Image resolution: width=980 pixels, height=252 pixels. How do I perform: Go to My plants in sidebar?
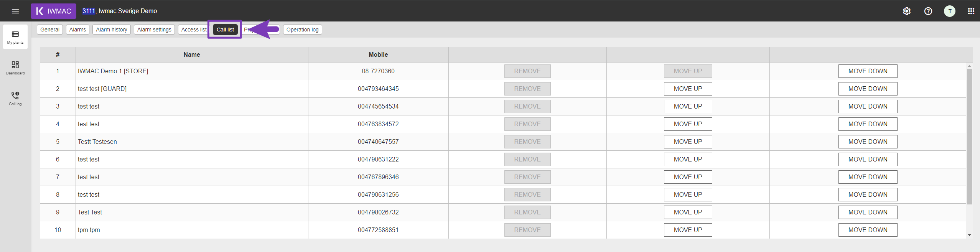(x=15, y=37)
